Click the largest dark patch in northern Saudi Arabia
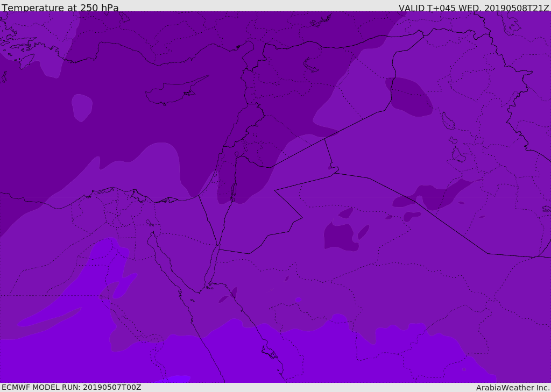Image resolution: width=551 pixels, height=392 pixels. click(339, 237)
